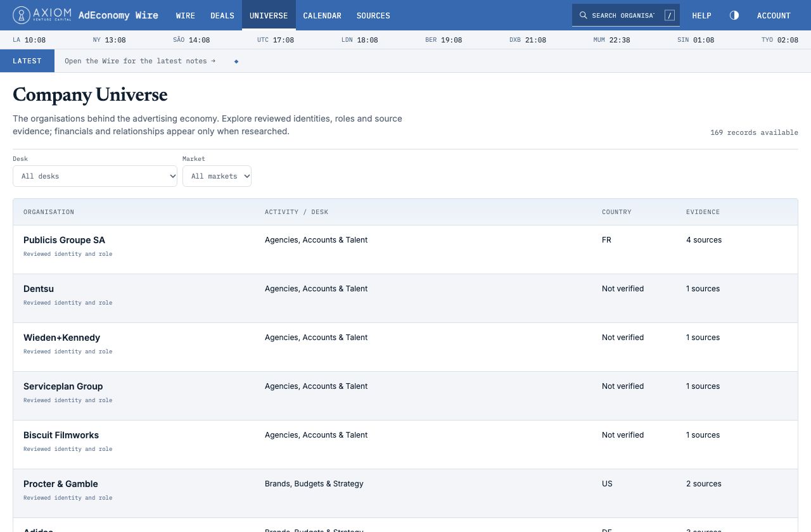Click the Organisation column header
The width and height of the screenshot is (811, 532).
pos(49,212)
